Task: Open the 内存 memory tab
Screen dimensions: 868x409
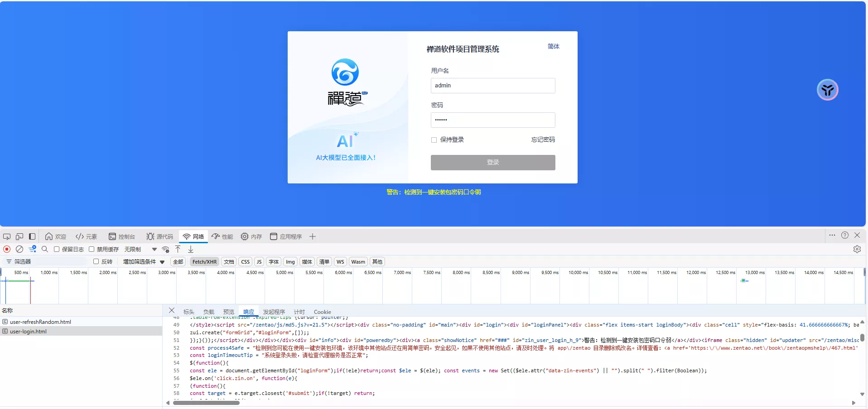Action: [251, 236]
